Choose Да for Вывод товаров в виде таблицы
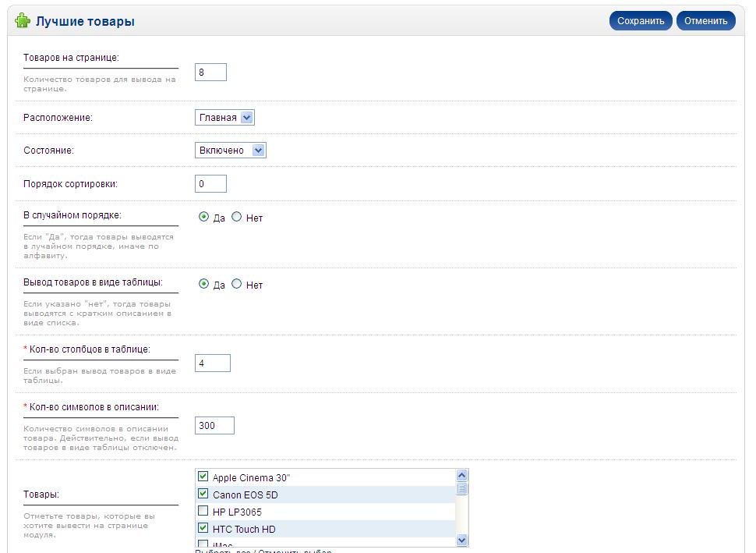 pyautogui.click(x=204, y=285)
